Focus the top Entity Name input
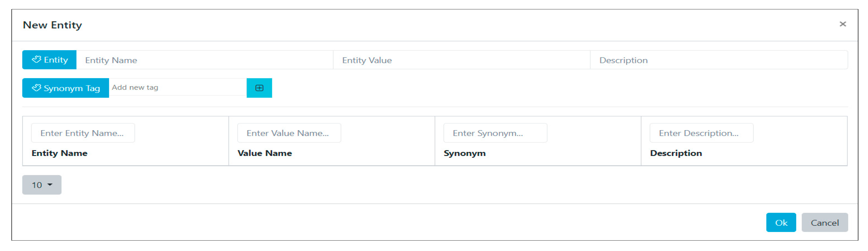 click(205, 60)
